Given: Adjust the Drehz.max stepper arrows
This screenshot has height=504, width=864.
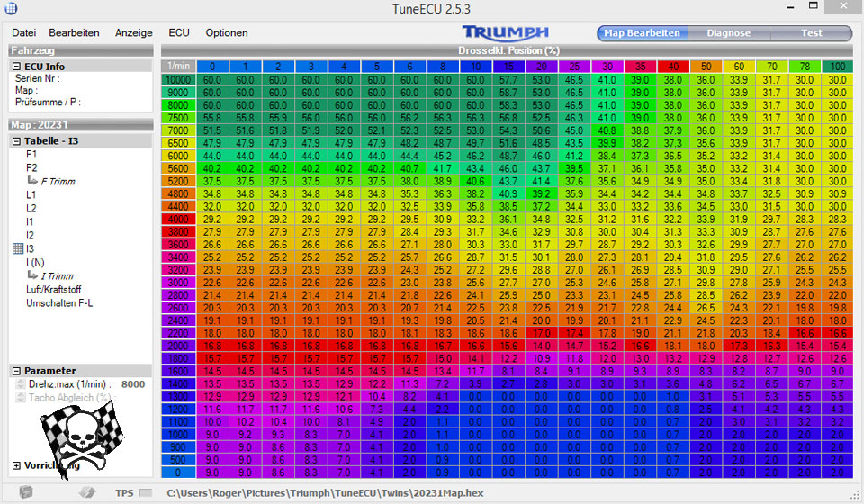Looking at the screenshot, I should 19,384.
